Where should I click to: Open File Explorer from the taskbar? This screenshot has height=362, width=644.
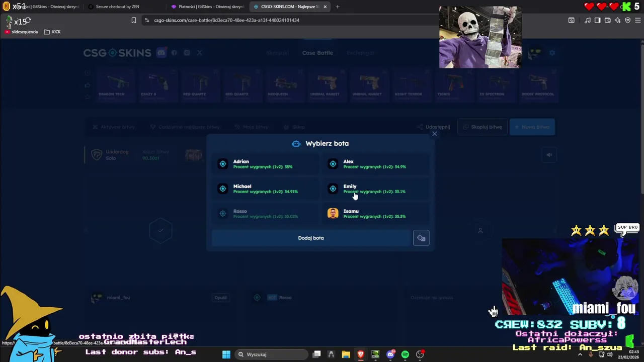346,354
